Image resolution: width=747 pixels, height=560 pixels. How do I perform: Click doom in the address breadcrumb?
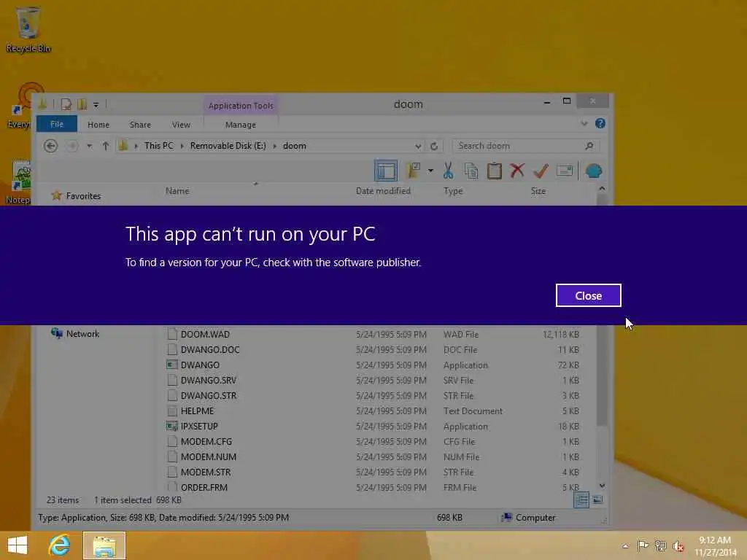pyautogui.click(x=295, y=146)
